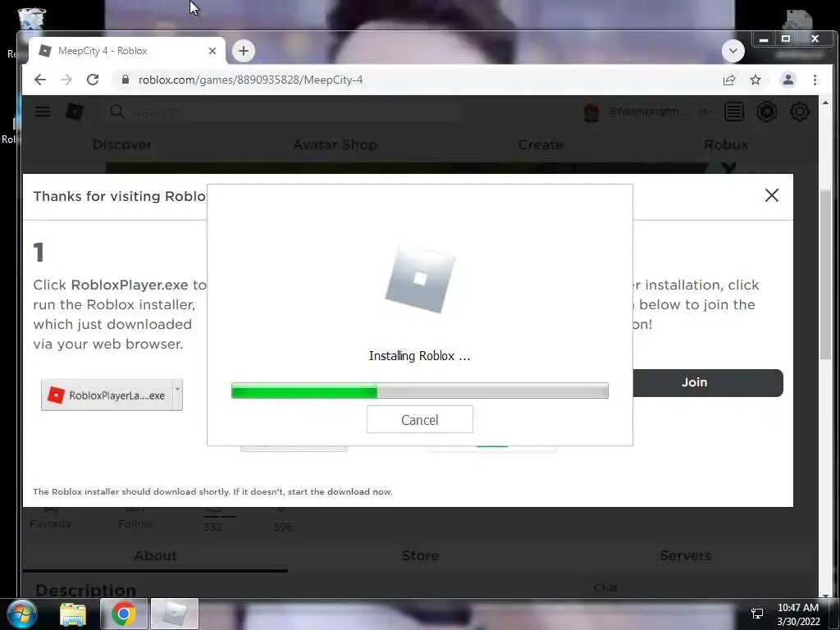Open Roblox notifications feed icon
The width and height of the screenshot is (840, 630).
[734, 112]
